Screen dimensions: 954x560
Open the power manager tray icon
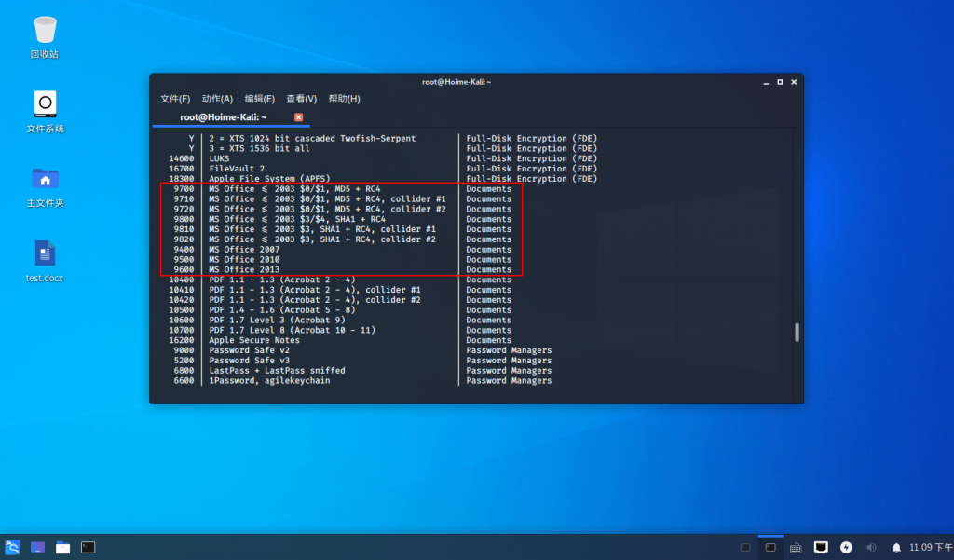846,547
